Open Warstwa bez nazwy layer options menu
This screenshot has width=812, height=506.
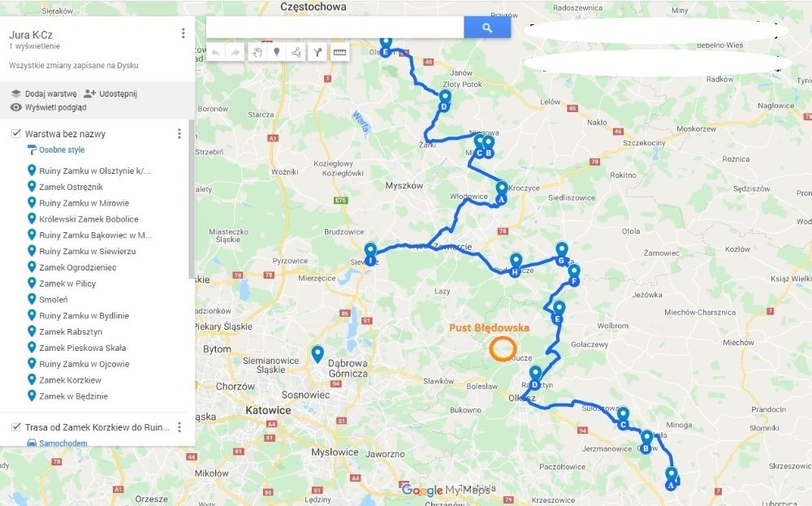[179, 134]
